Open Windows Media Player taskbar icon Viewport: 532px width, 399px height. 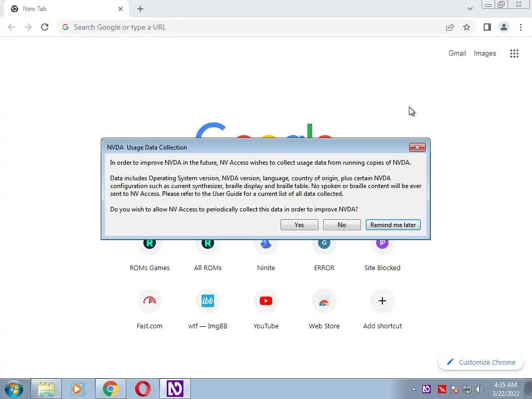tap(78, 389)
